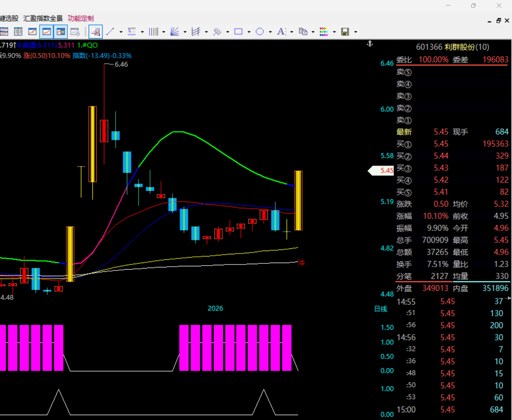Click the anchor pin icon above chart
This screenshot has width=512, height=420.
[370, 44]
